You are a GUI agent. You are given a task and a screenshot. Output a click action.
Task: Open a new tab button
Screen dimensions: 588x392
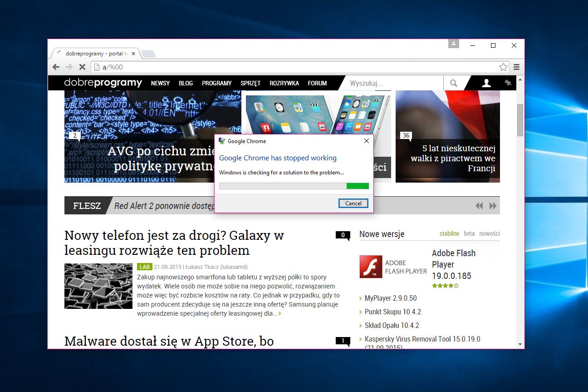coord(148,54)
